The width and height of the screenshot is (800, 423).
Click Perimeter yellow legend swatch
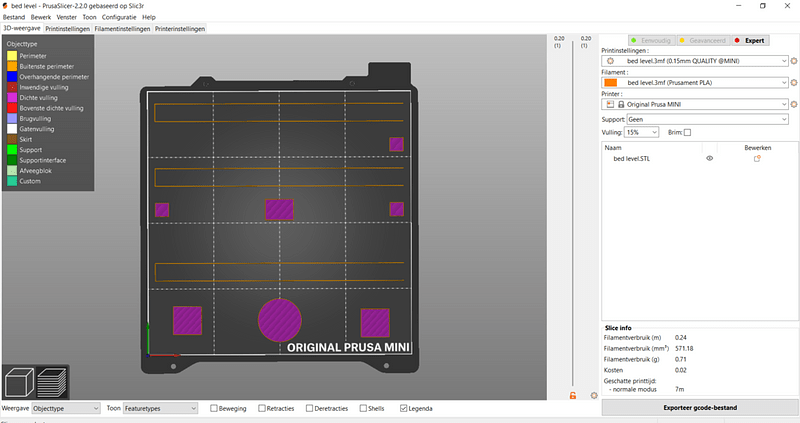(12, 56)
